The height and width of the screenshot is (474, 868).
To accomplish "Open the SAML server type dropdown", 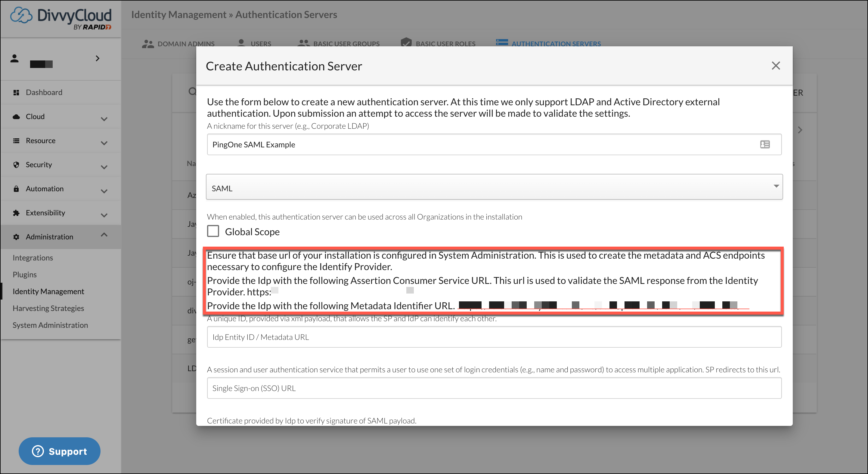I will pos(494,187).
